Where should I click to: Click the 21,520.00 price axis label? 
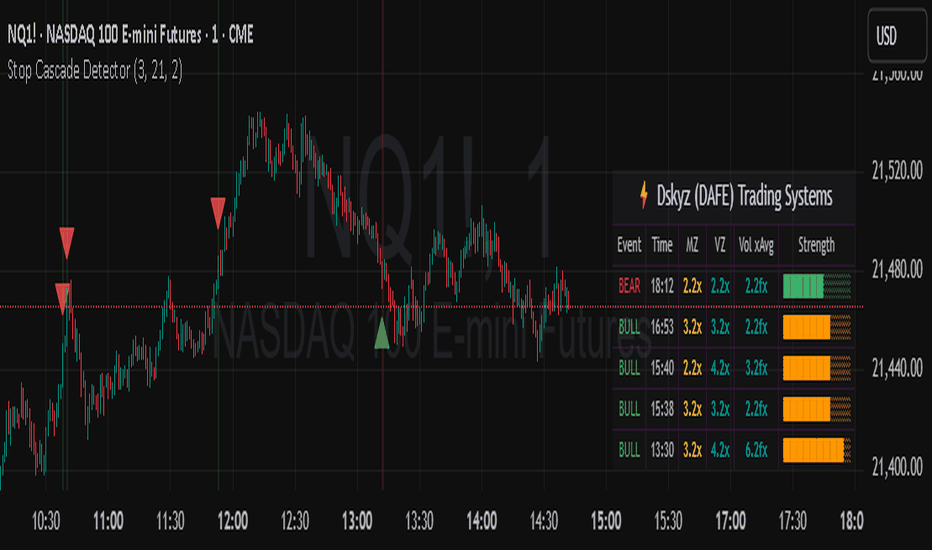[x=897, y=171]
